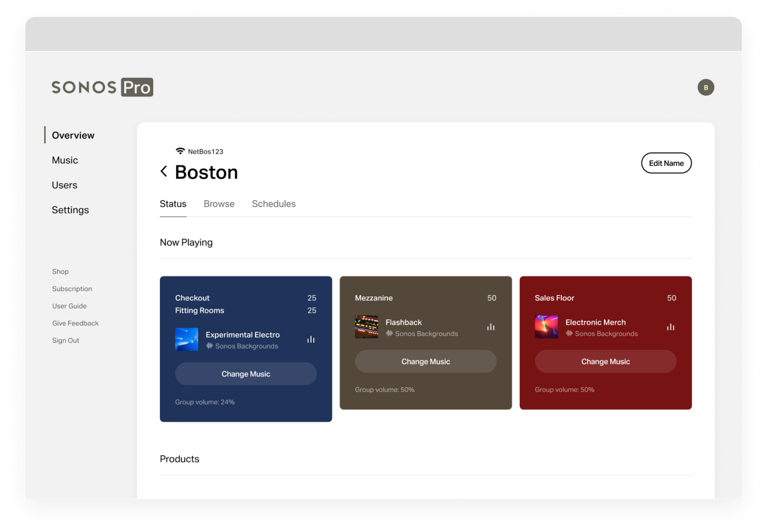Click the Fitting Rooms room name
The width and height of the screenshot is (767, 532).
pos(200,310)
